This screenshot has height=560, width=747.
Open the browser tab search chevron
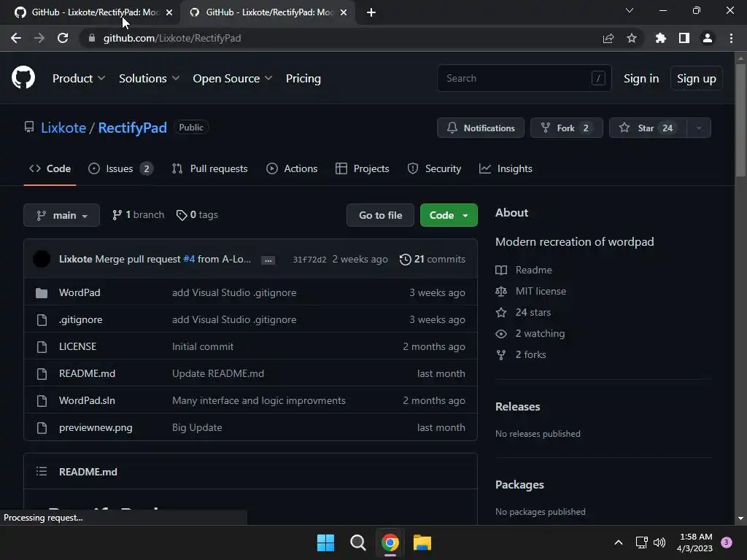click(x=630, y=10)
